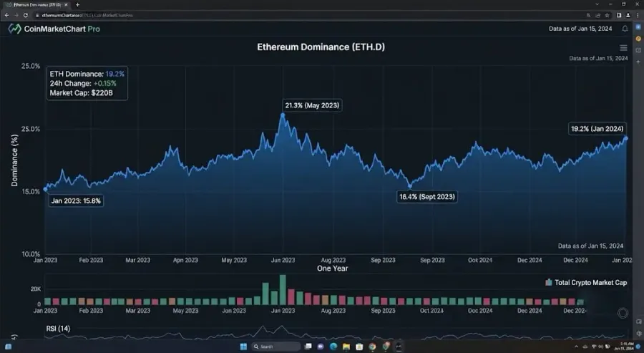This screenshot has height=353, width=644.
Task: Open the chart hamburger menu
Action: click(623, 48)
